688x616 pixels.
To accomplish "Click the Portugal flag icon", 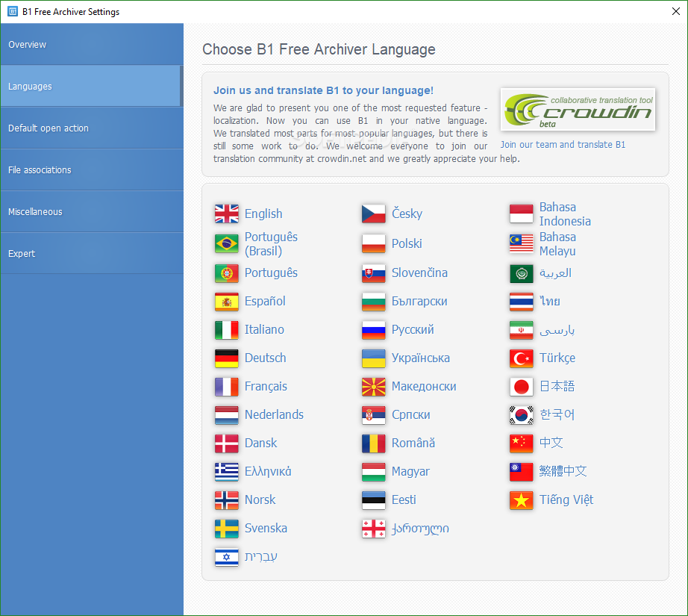I will pyautogui.click(x=226, y=273).
